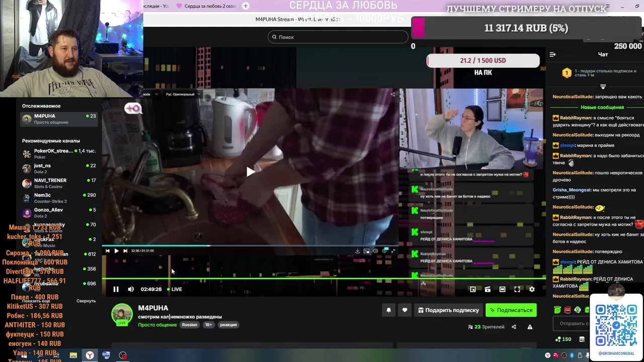Open the Просто общение category link

pyautogui.click(x=157, y=325)
